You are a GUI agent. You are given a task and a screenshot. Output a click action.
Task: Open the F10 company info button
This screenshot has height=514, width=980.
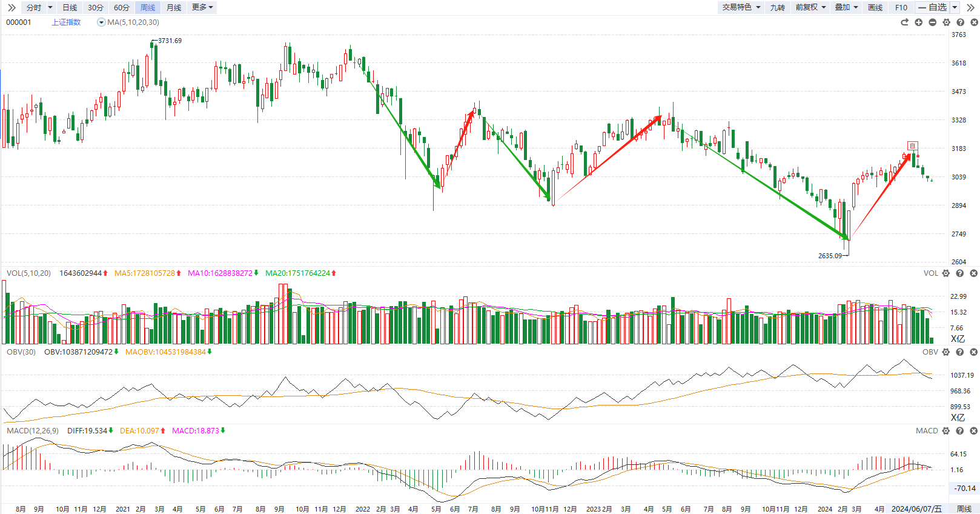(901, 7)
